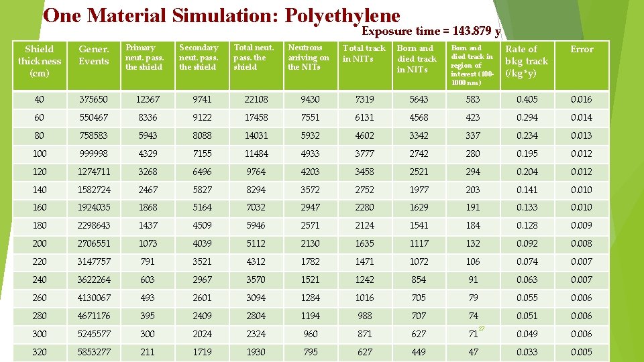Click the error value 0.009
Viewport: 644px width, 362px height.
582,225
